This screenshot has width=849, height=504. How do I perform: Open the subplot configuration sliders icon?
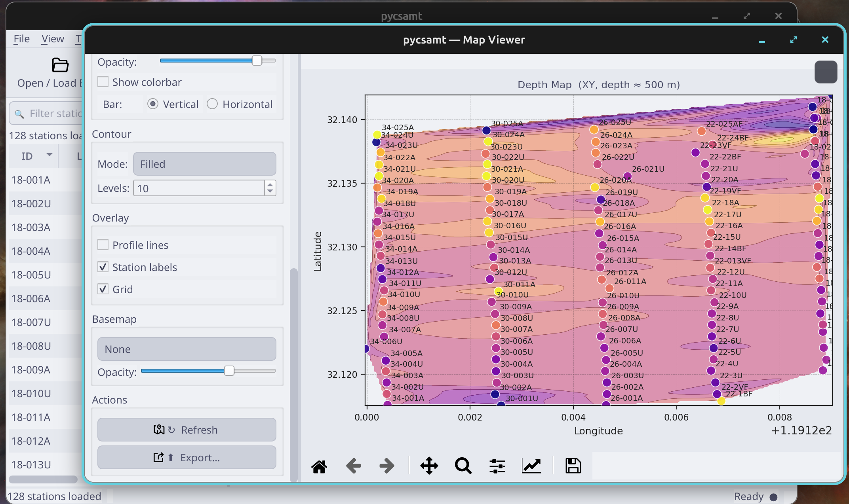coord(497,466)
